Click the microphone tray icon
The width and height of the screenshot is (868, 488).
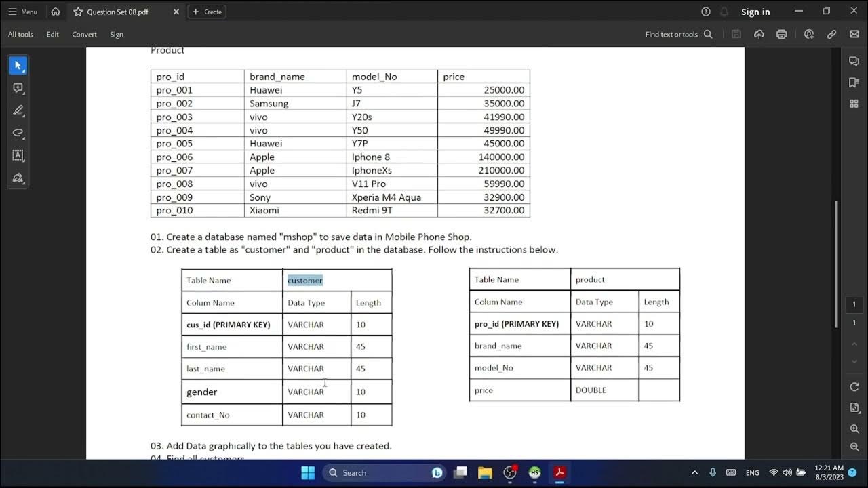(x=713, y=472)
